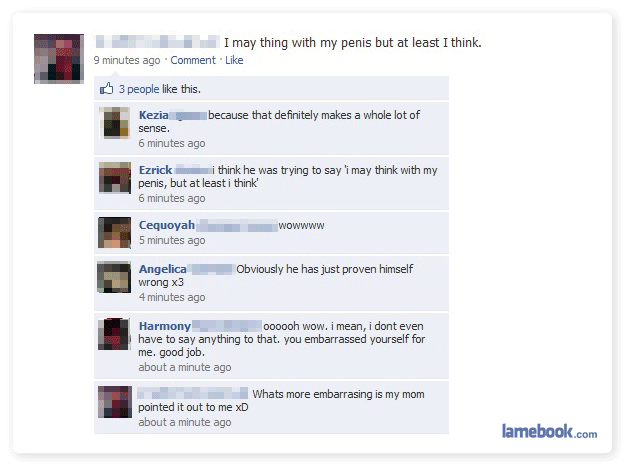
Task: Click the thumbs-up like icon
Action: (106, 88)
